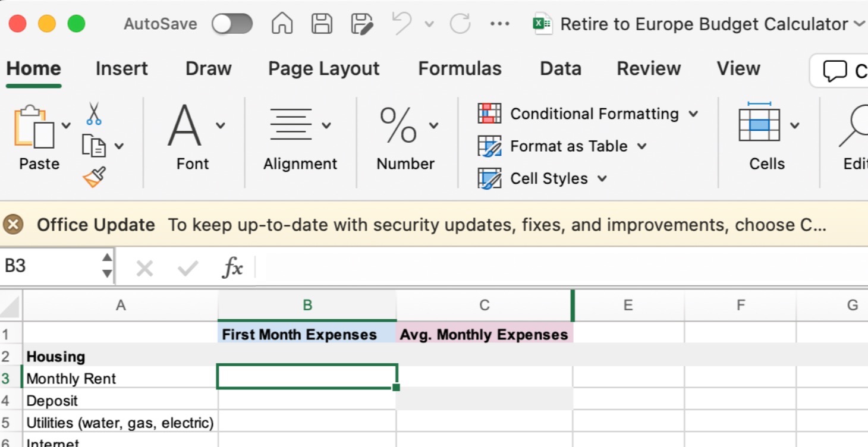Expand the Conditional Formatting dropdown
Image resolution: width=868 pixels, height=447 pixels.
[587, 114]
